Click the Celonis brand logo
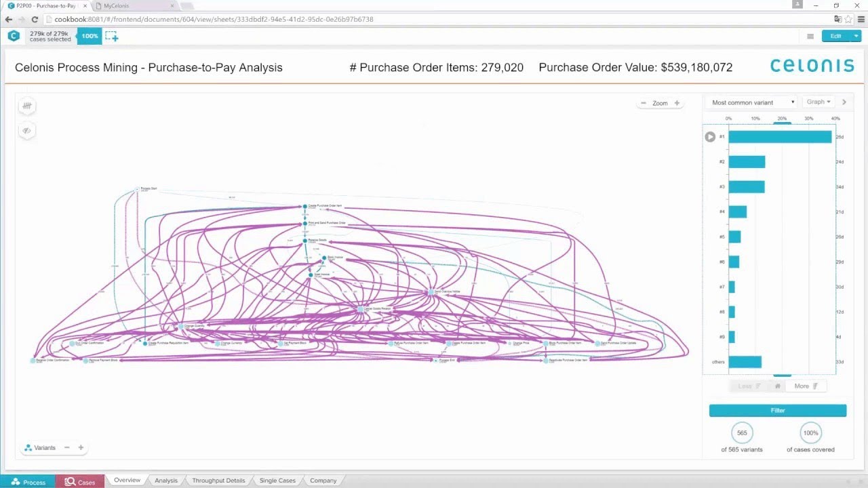The width and height of the screenshot is (868, 488). [812, 66]
